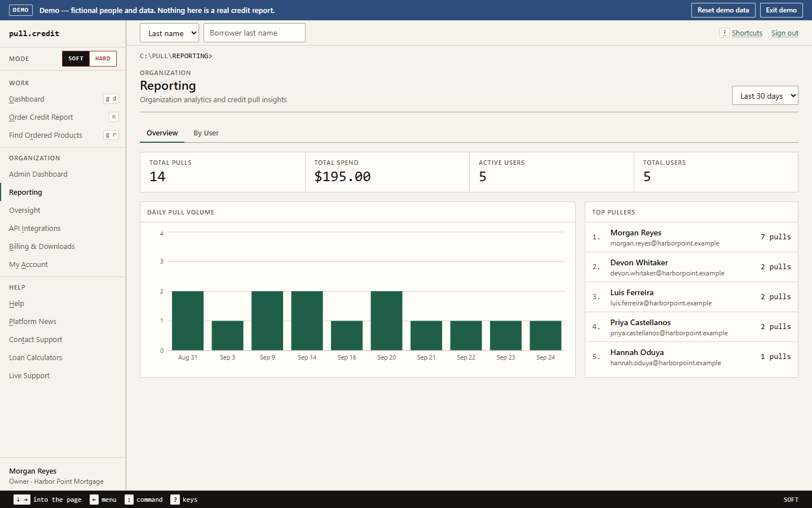
Task: Click the question mark Shortcuts icon
Action: 724,33
